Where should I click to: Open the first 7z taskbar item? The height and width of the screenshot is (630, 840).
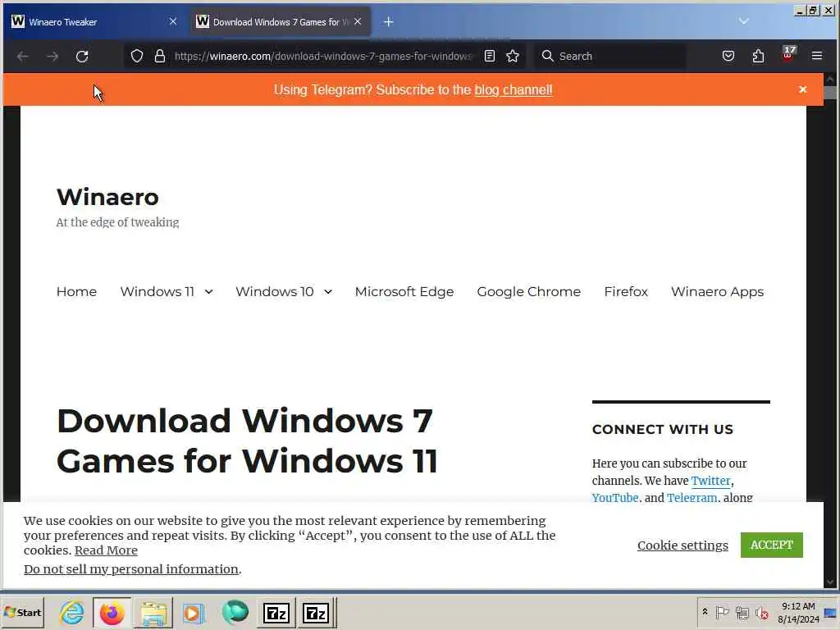point(276,613)
